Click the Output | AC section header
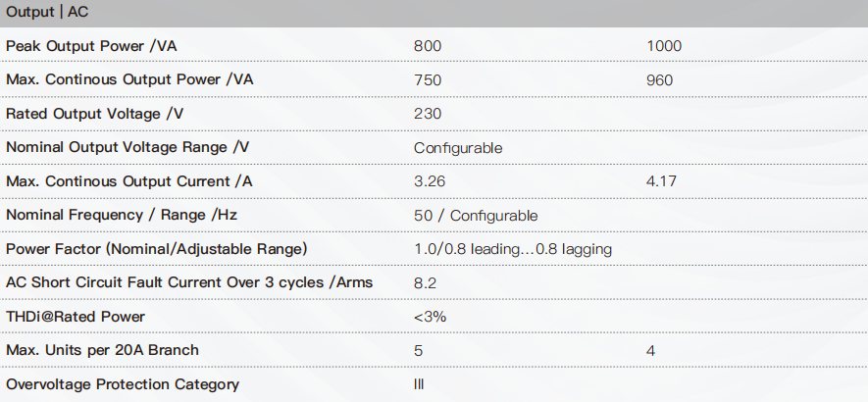Screen dimensions: 868x402 [x=434, y=13]
